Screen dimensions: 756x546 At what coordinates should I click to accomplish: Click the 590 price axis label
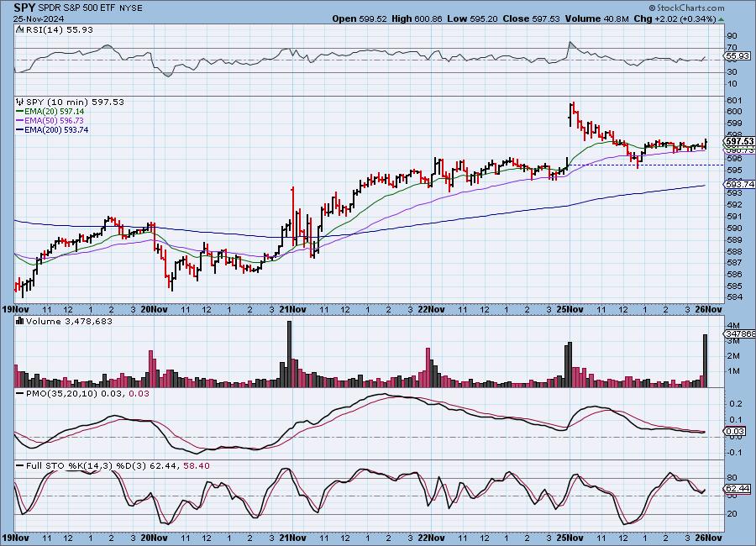(x=734, y=228)
